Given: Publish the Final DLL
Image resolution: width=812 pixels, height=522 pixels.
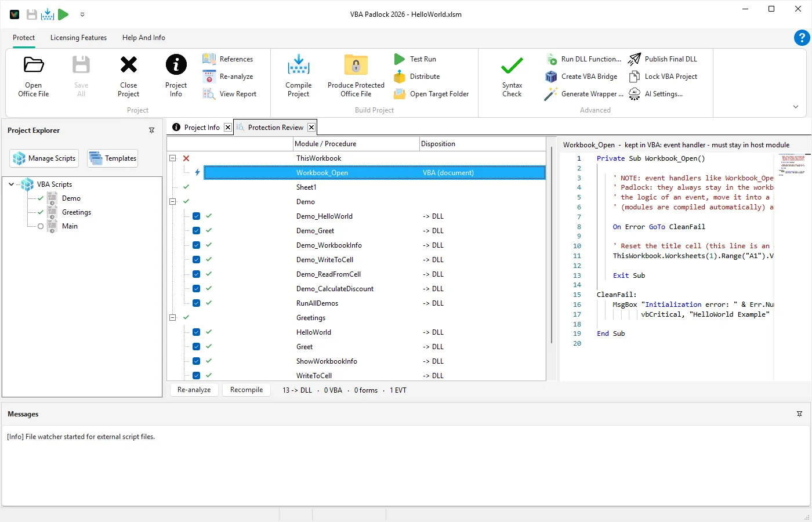Looking at the screenshot, I should pyautogui.click(x=663, y=59).
